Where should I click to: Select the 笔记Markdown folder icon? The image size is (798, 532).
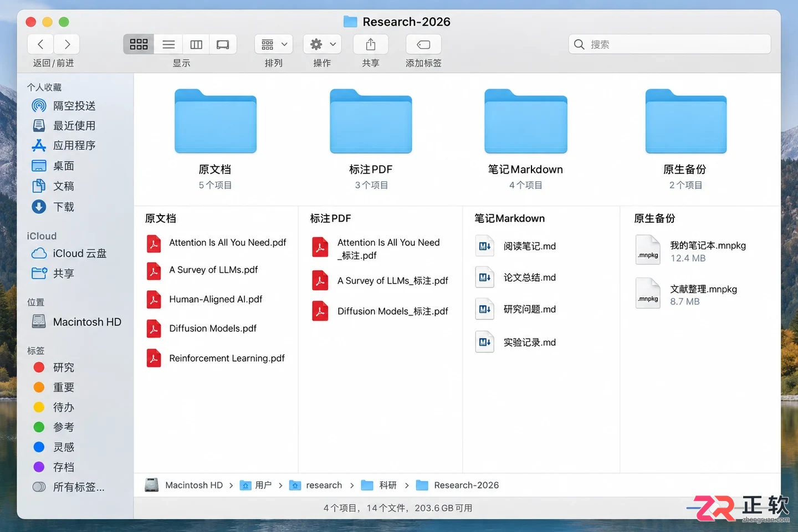(526, 121)
